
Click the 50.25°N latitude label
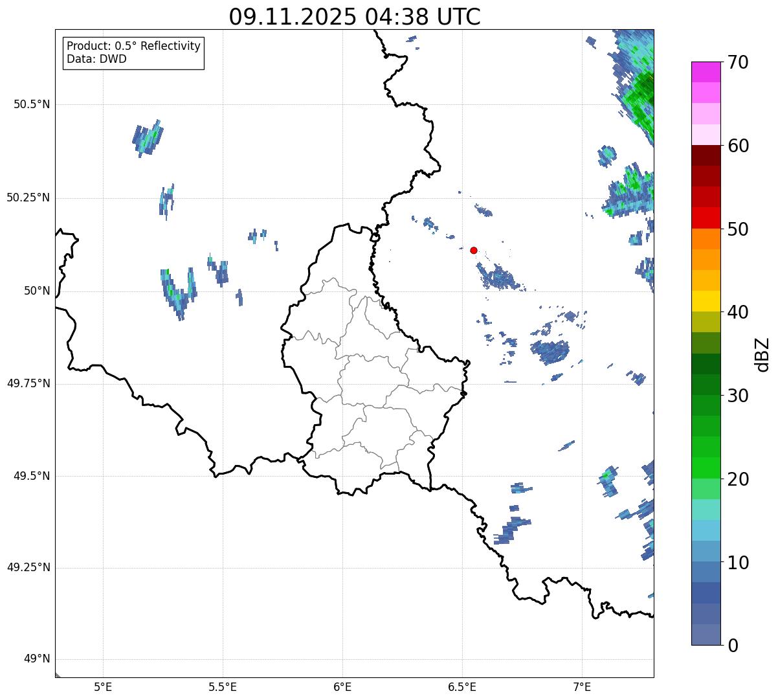pyautogui.click(x=28, y=198)
